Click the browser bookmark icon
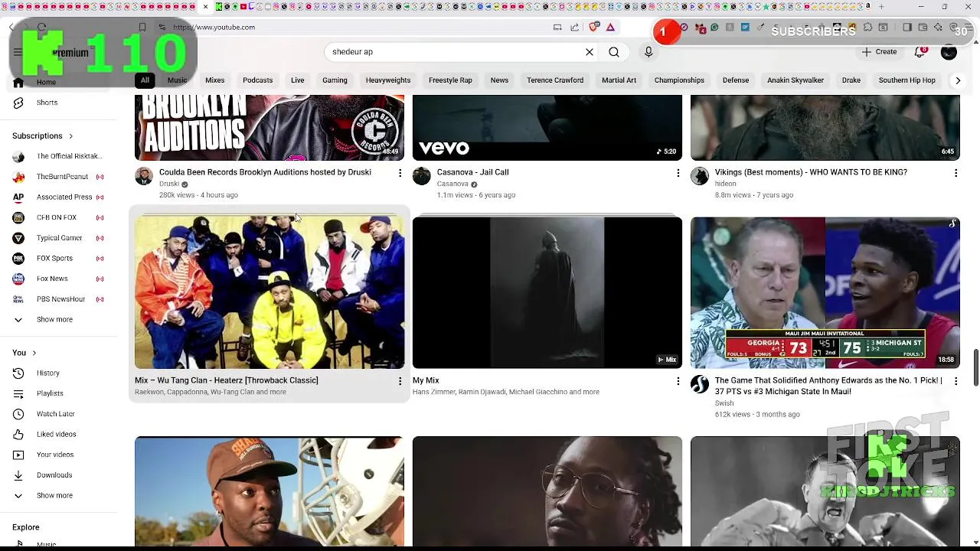The image size is (980, 551). point(142,27)
